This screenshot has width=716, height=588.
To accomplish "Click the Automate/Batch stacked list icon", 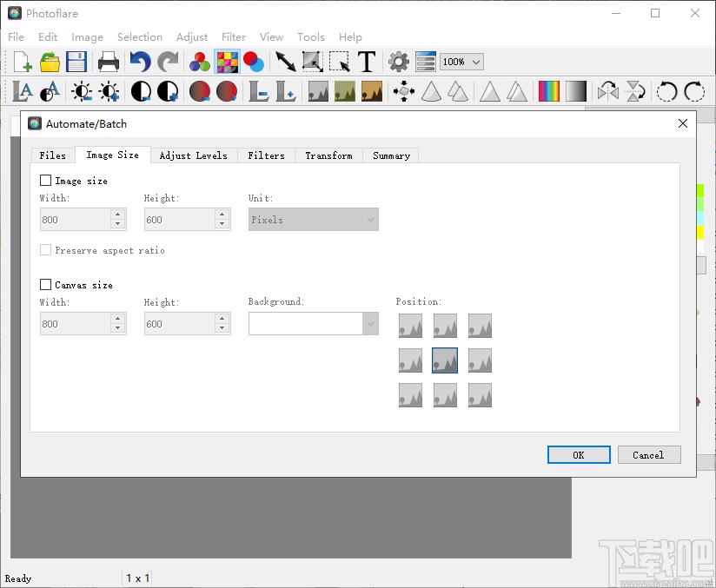I will (426, 62).
